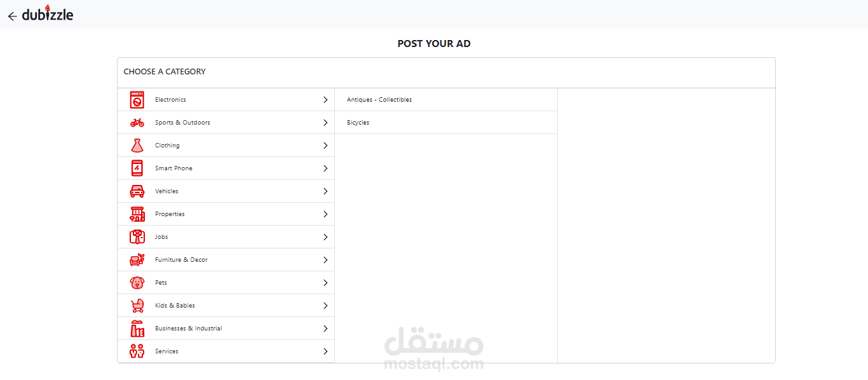The width and height of the screenshot is (868, 380).
Task: Click the Vehicles car icon
Action: 137,191
